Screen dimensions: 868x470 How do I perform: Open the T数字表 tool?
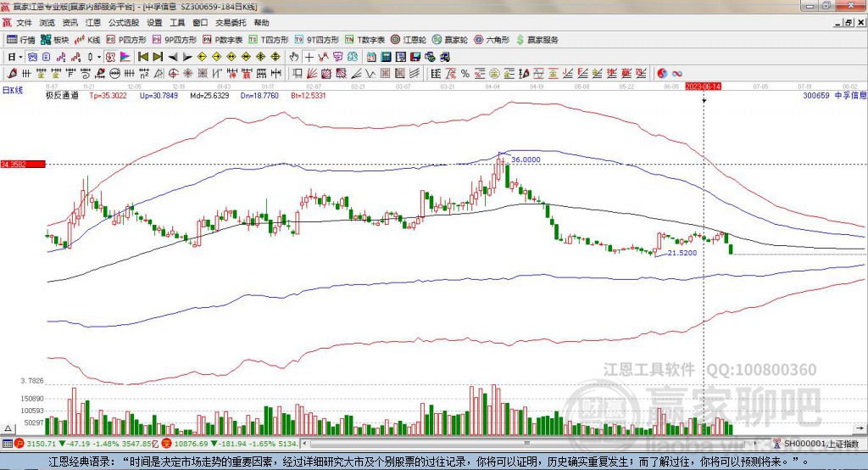(x=364, y=40)
